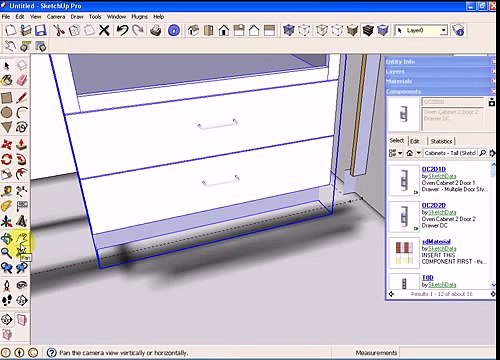The height and width of the screenshot is (360, 500).
Task: Switch to Front view house icon
Action: click(x=224, y=31)
